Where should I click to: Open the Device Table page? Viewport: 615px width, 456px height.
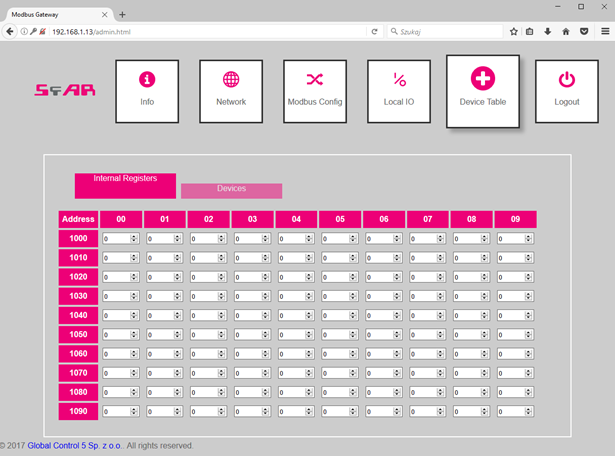482,90
